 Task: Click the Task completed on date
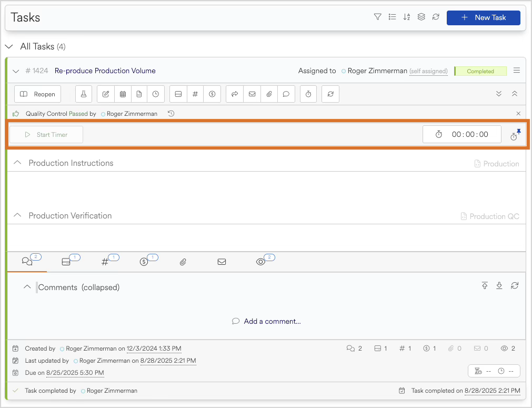(x=493, y=391)
